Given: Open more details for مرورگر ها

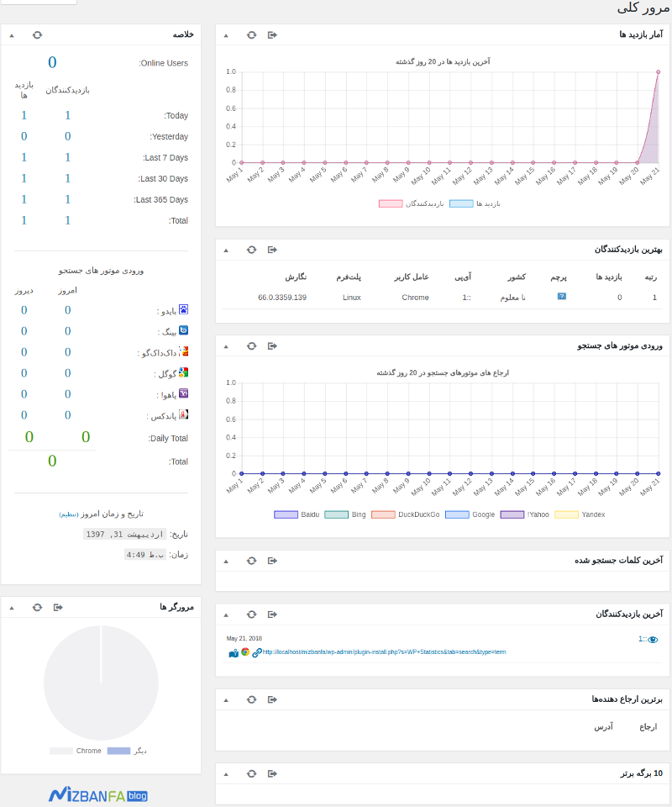Looking at the screenshot, I should tap(58, 607).
